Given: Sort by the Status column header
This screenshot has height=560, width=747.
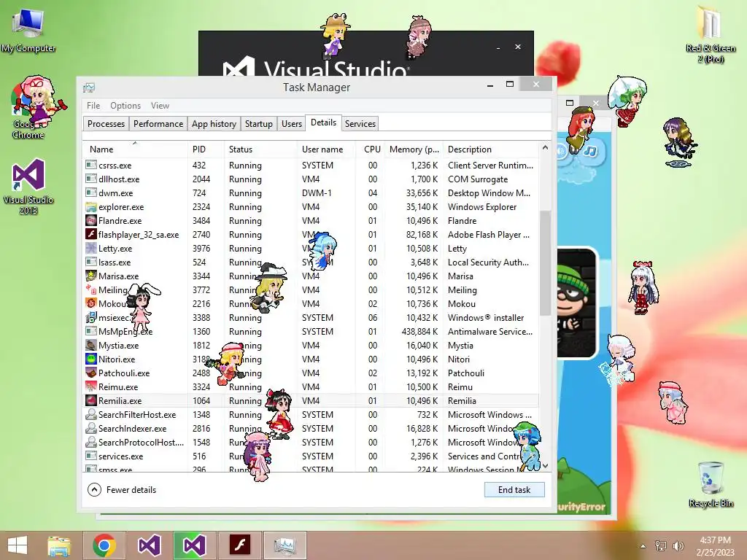Looking at the screenshot, I should (260, 149).
